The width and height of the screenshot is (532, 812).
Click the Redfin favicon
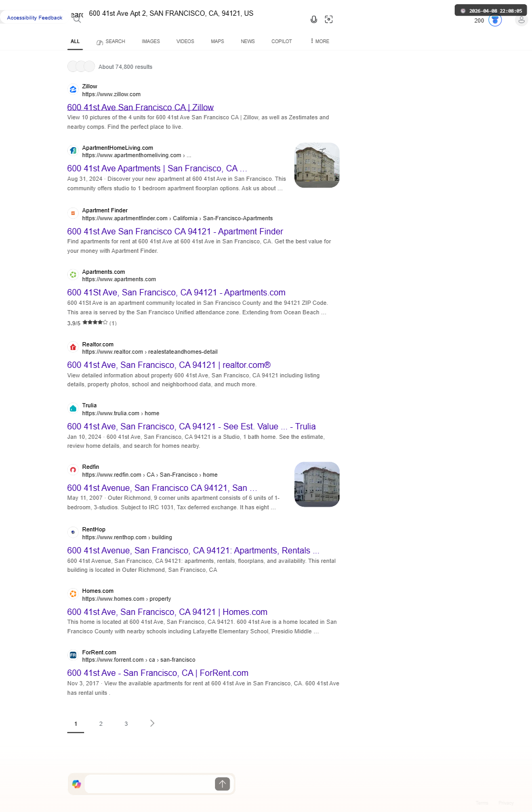pos(73,470)
